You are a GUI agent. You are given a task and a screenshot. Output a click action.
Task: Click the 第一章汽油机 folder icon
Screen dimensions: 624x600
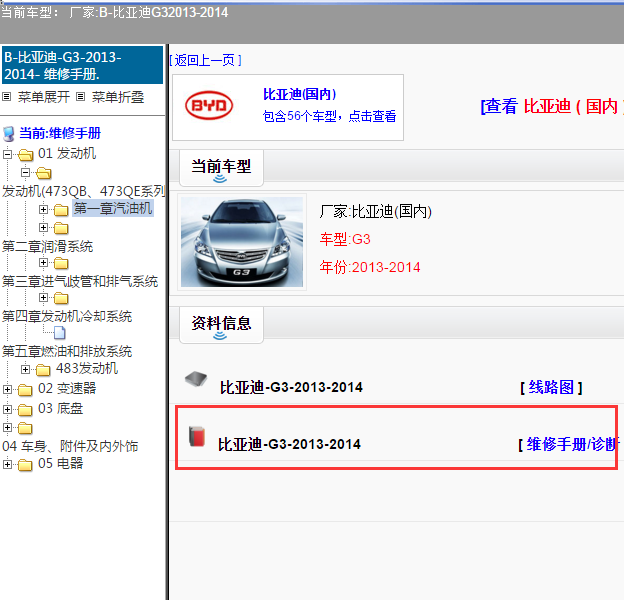click(61, 209)
